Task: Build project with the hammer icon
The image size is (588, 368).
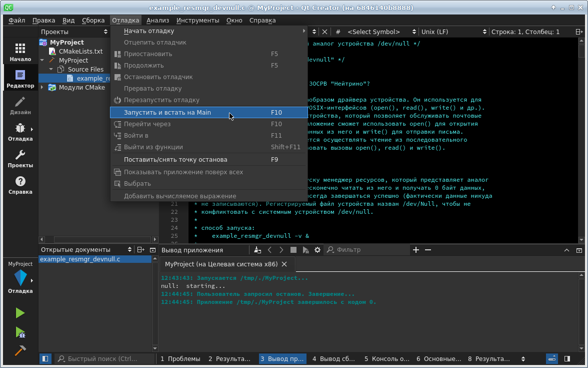Action: pos(20,350)
